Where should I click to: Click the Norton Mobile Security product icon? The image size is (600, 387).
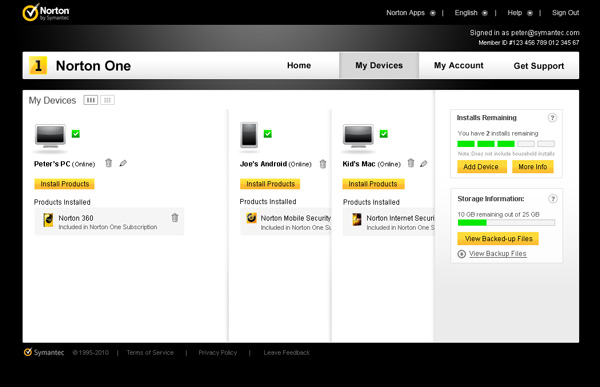(x=251, y=218)
